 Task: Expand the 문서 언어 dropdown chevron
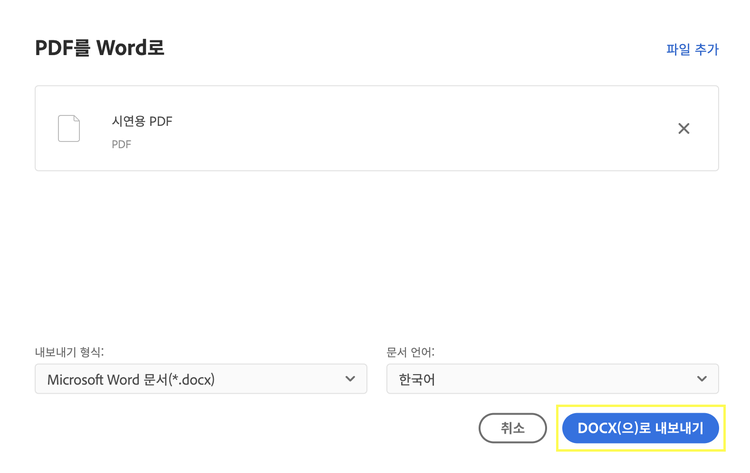click(x=702, y=379)
